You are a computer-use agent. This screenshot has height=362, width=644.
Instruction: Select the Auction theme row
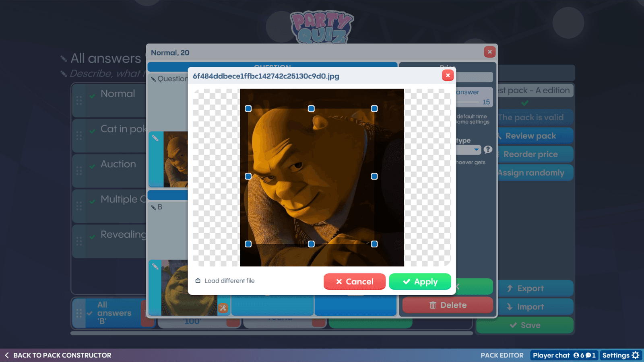[109, 171]
